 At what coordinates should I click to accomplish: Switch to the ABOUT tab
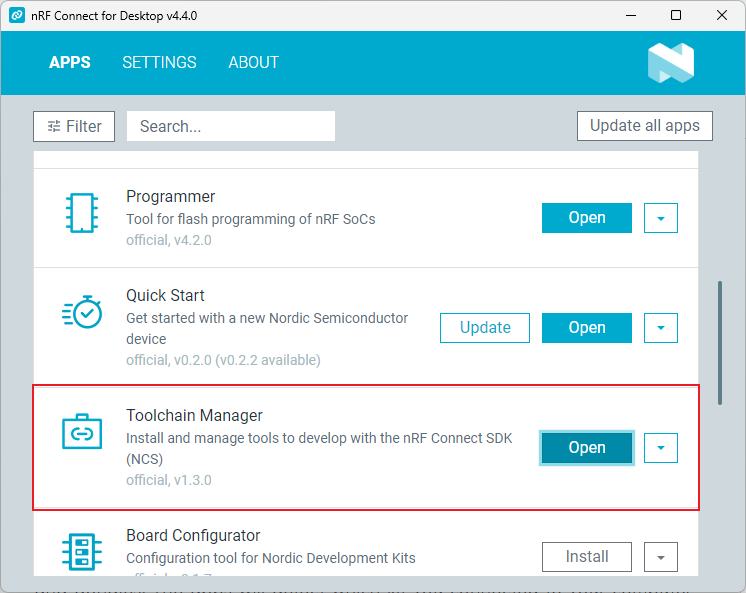(x=254, y=62)
